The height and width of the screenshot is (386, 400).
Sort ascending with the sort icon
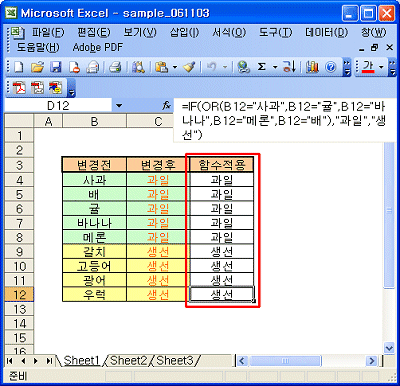pos(289,67)
